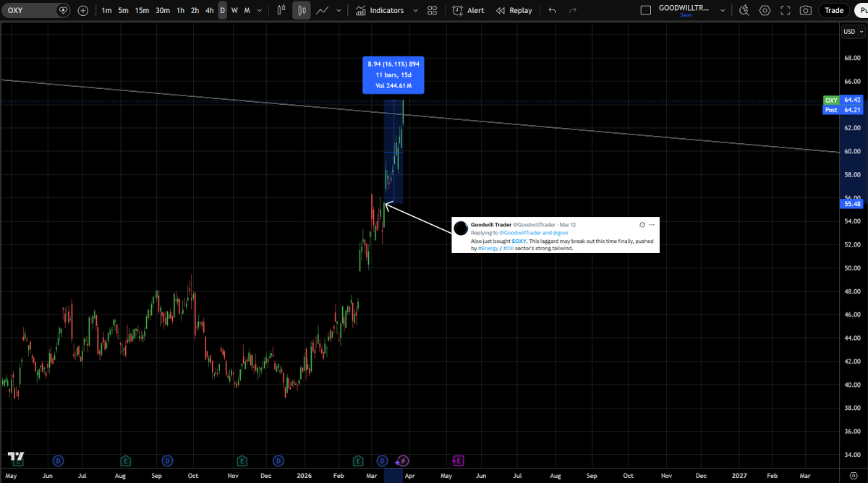868x483 pixels.
Task: Expand the chart style dropdown arrow
Action: click(339, 11)
